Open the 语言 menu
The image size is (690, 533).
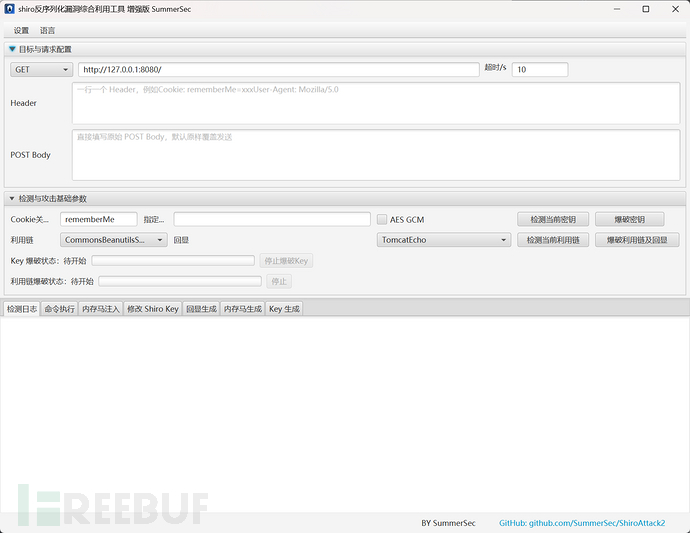click(48, 30)
